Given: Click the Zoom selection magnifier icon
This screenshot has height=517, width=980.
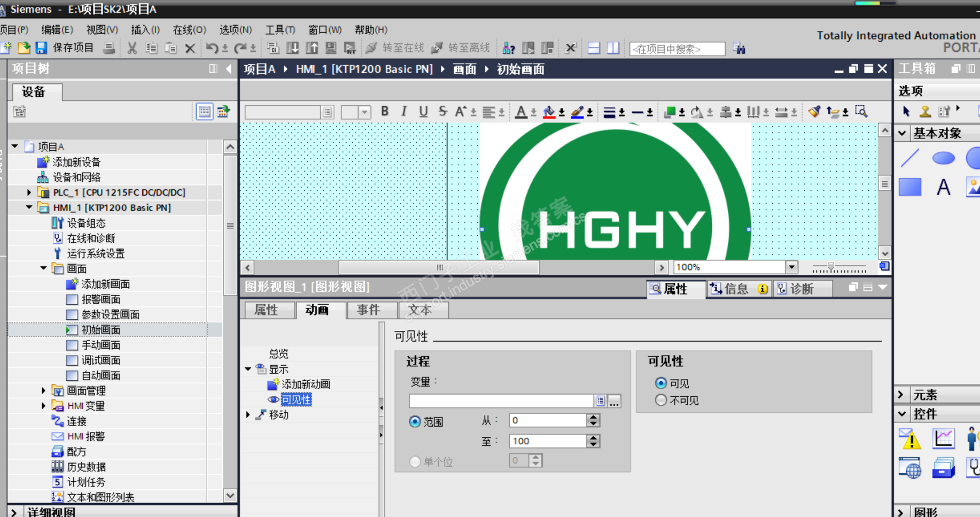Looking at the screenshot, I should [x=861, y=111].
